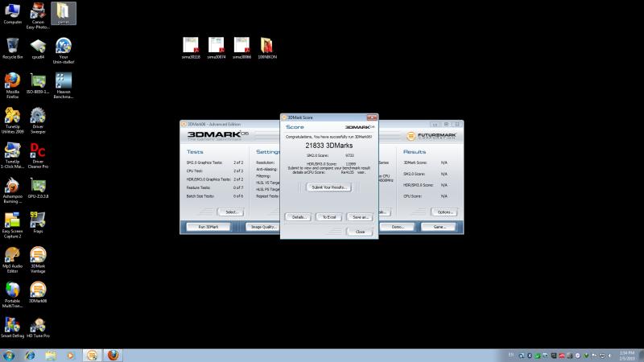The height and width of the screenshot is (362, 644).
Task: Open Your Uninstaller shortcut
Action: (x=64, y=51)
